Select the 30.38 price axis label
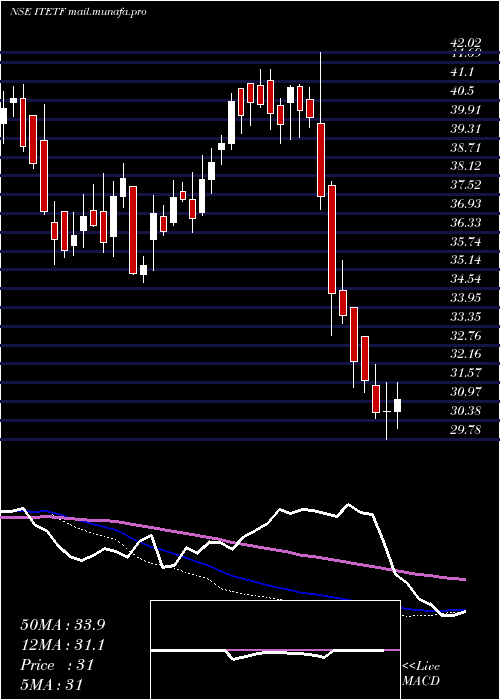 [466, 411]
